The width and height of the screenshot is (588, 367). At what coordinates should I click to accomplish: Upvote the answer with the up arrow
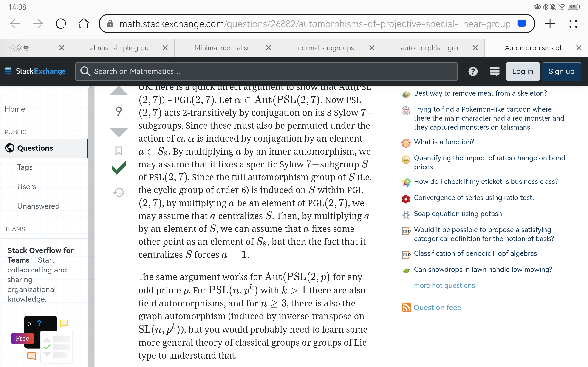tap(119, 91)
